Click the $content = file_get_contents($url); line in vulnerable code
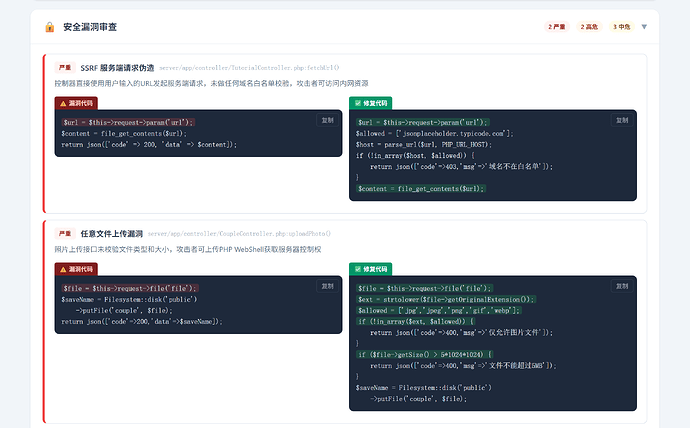The image size is (690, 428). [124, 134]
